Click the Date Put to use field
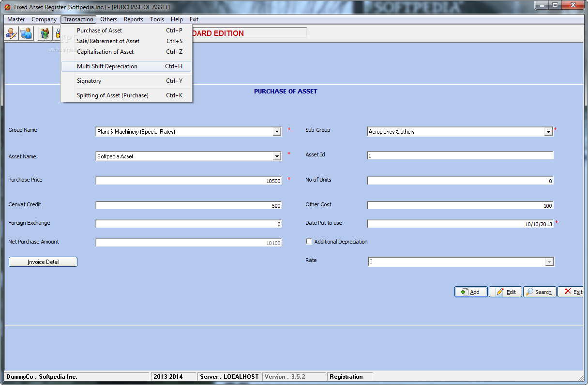 tap(460, 224)
